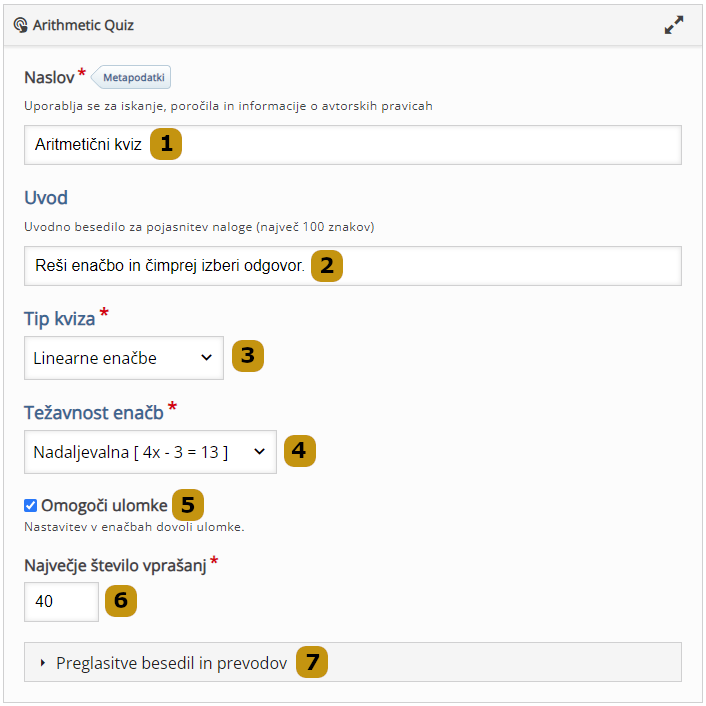
Task: Open the Tip kviza dropdown
Action: point(123,358)
